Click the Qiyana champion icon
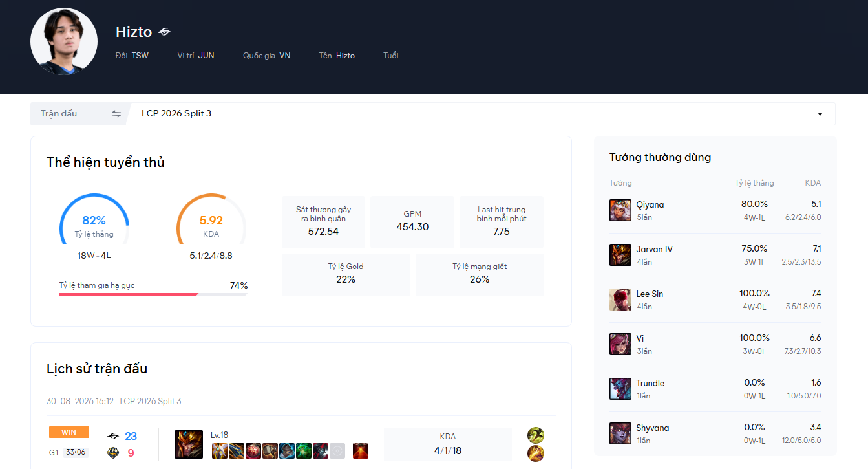868x469 pixels. 620,210
